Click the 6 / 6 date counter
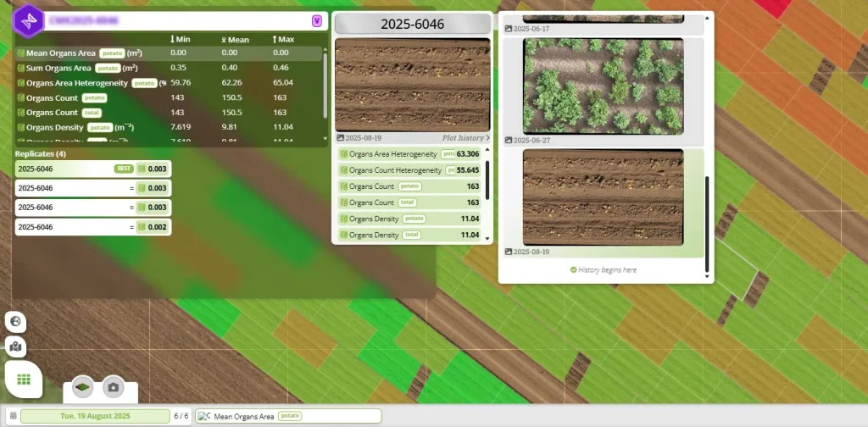The width and height of the screenshot is (868, 427). point(181,416)
